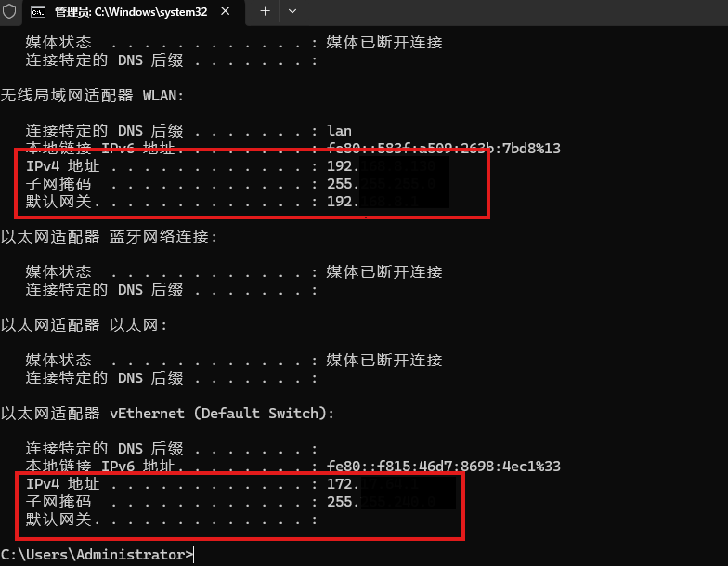This screenshot has width=728, height=566.
Task: Click the 以太网 adapter heading line
Action: click(84, 325)
